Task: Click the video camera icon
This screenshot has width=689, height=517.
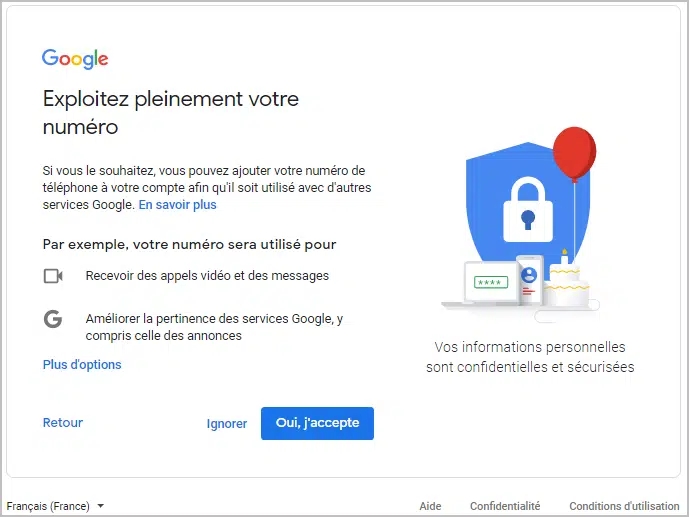Action: [53, 276]
